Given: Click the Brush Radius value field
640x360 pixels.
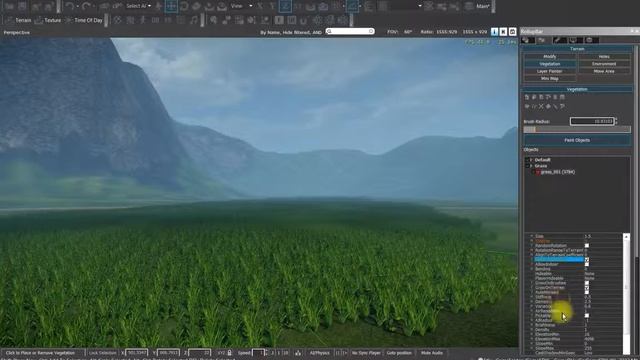Looking at the screenshot, I should [592, 121].
